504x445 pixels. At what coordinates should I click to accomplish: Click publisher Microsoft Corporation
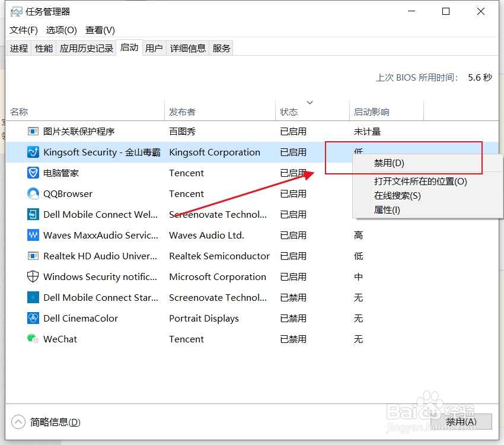[x=218, y=277]
